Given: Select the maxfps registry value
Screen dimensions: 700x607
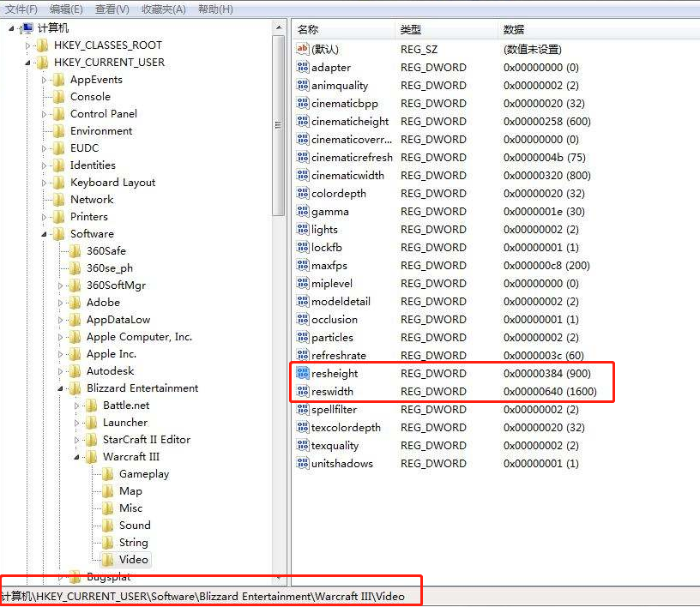Looking at the screenshot, I should (329, 266).
